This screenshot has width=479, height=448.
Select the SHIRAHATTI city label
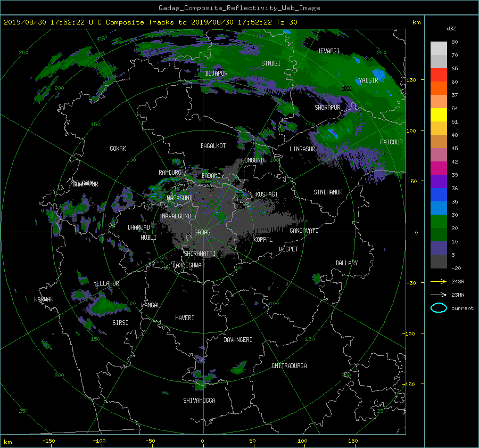200,254
